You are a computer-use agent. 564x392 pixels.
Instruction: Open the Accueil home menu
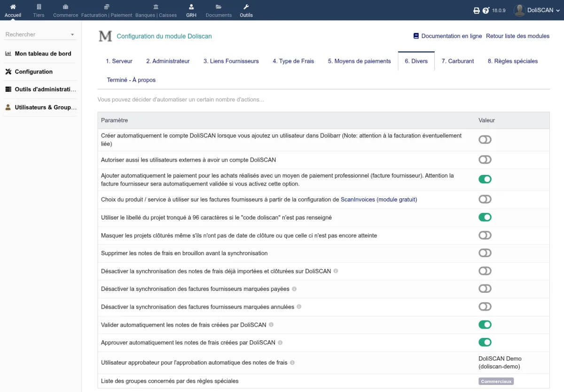click(x=13, y=10)
